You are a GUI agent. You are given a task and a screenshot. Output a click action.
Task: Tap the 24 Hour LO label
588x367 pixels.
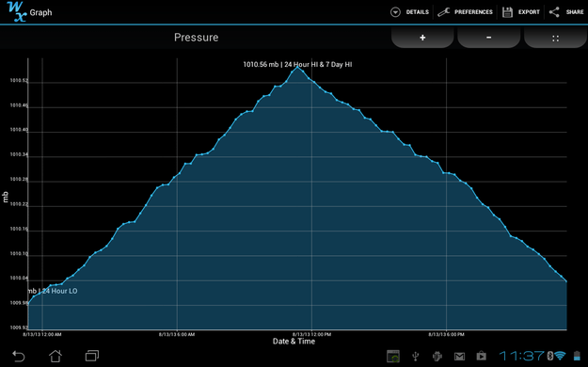53,291
